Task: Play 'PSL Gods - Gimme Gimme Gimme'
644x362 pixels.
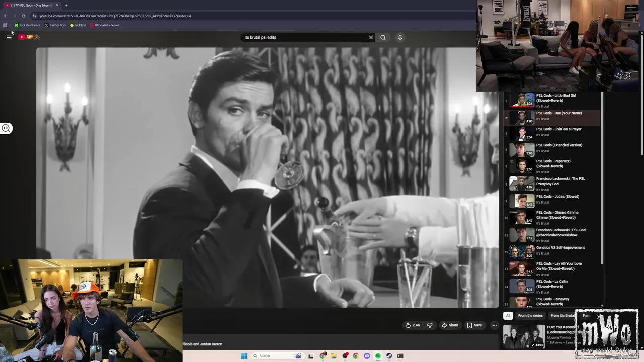Action: [552, 217]
